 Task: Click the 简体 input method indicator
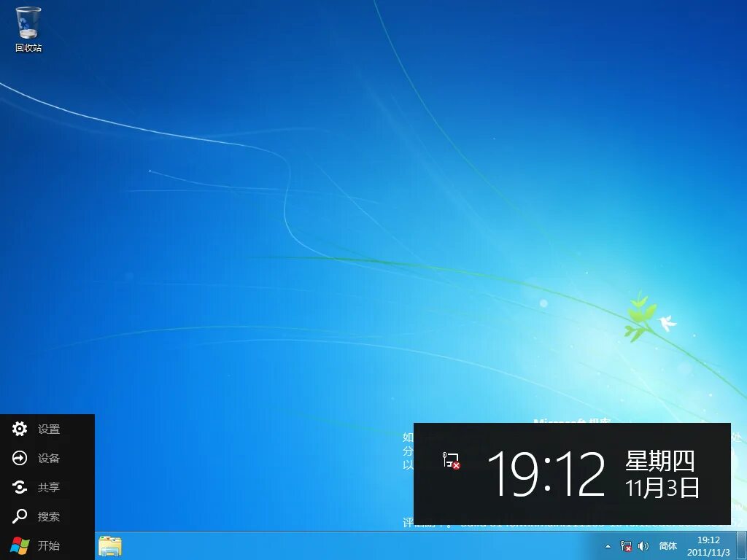(x=668, y=545)
